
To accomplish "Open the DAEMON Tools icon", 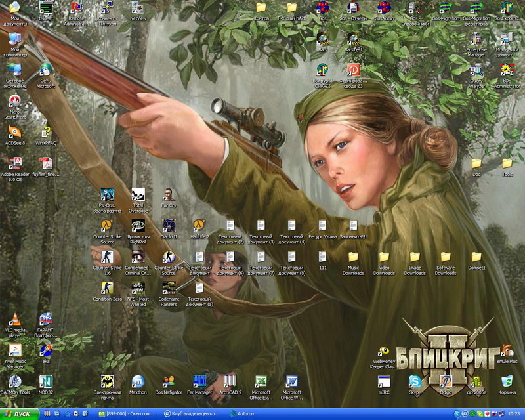I will point(14,381).
